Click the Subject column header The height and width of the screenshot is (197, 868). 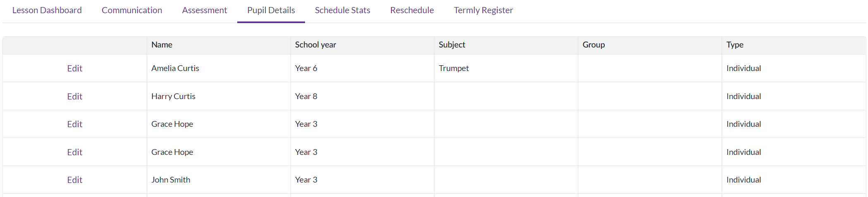[x=506, y=45]
